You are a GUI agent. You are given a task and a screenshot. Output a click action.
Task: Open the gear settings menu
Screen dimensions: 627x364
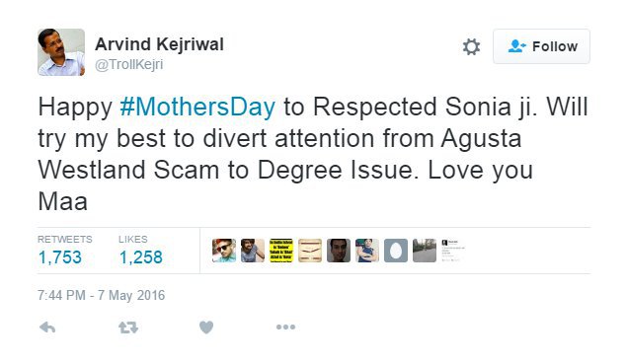coord(471,46)
